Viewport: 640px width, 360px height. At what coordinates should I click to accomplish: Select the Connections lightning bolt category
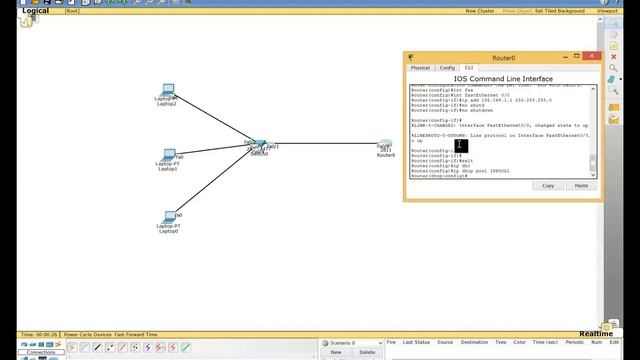point(58,344)
